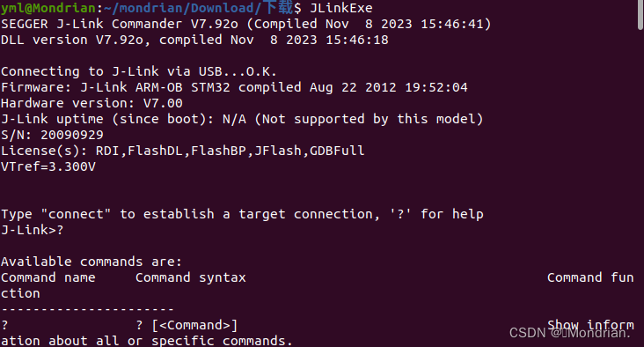The height and width of the screenshot is (347, 644).
Task: Click the J-Link>? prompt line
Action: (x=32, y=230)
